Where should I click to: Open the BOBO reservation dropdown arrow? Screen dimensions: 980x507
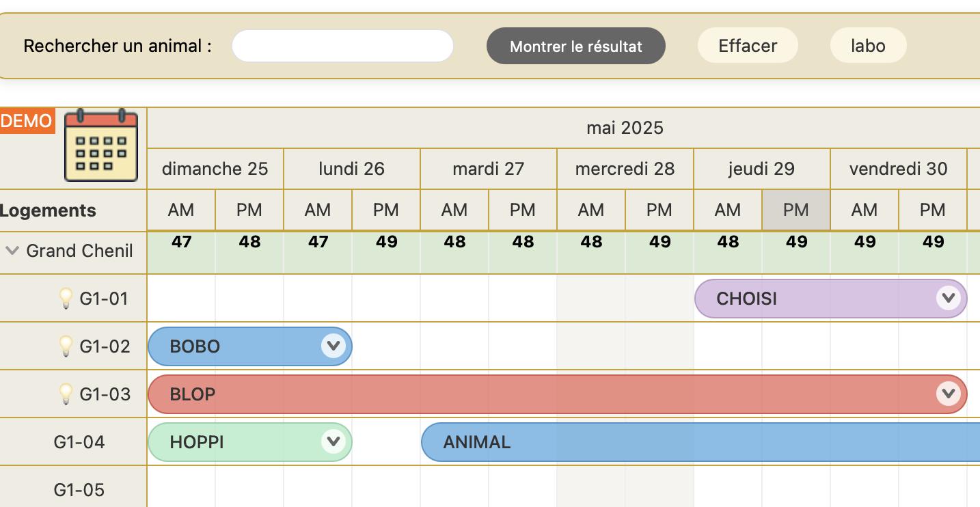[x=333, y=346]
